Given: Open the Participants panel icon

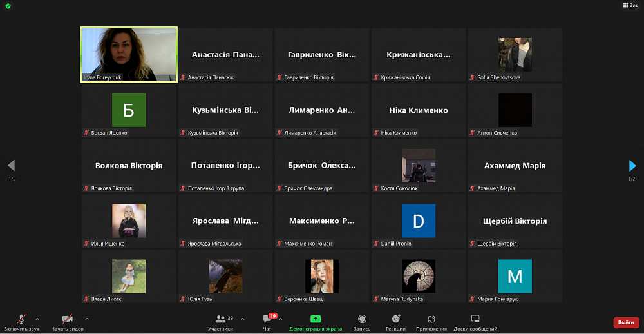Looking at the screenshot, I should click(220, 319).
